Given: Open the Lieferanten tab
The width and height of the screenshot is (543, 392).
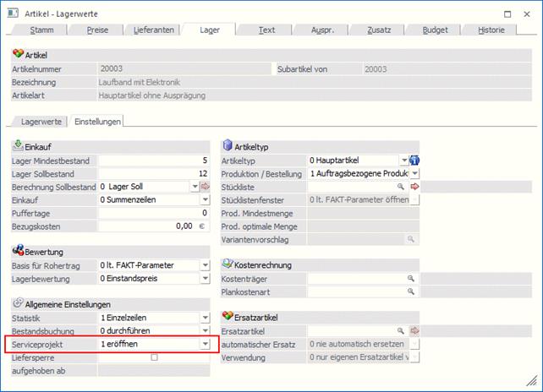Looking at the screenshot, I should click(154, 30).
